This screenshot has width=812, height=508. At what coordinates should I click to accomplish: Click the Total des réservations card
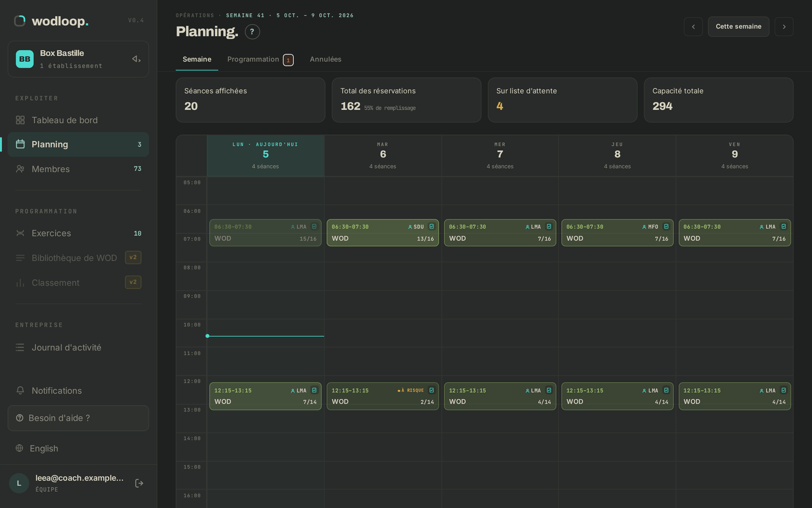point(407,100)
